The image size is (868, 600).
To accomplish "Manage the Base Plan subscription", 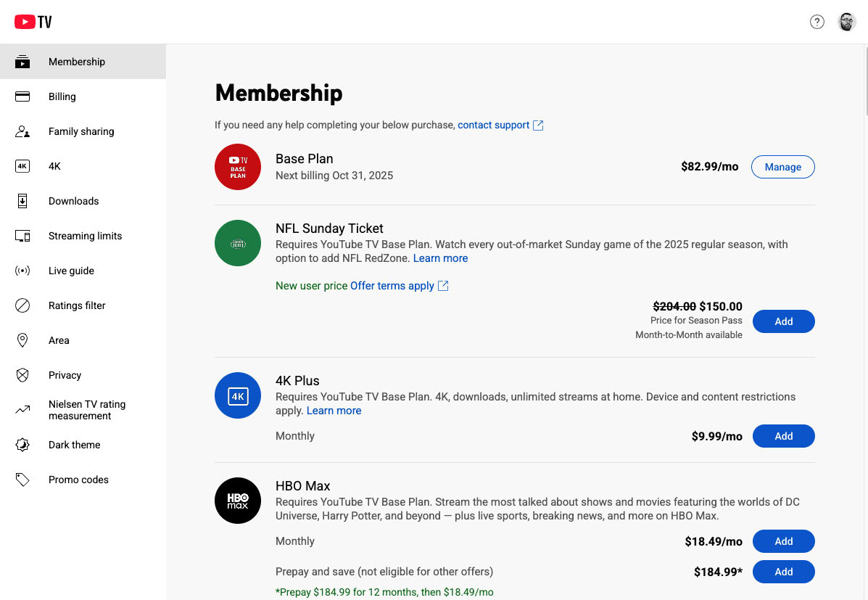I will tap(782, 167).
